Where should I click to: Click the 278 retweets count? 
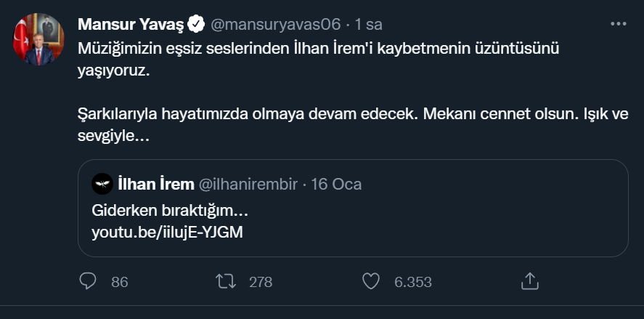[261, 282]
